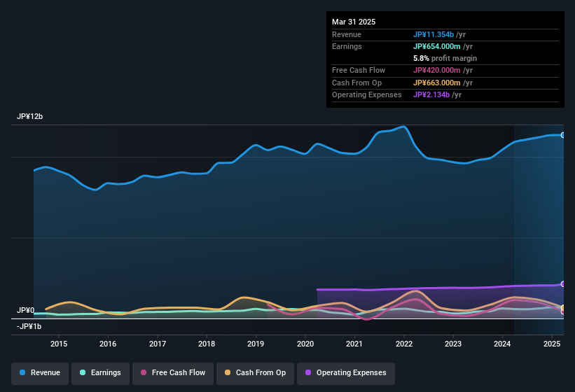575x392 pixels.
Task: Click the 5.8% profit margin text
Action: click(x=445, y=58)
